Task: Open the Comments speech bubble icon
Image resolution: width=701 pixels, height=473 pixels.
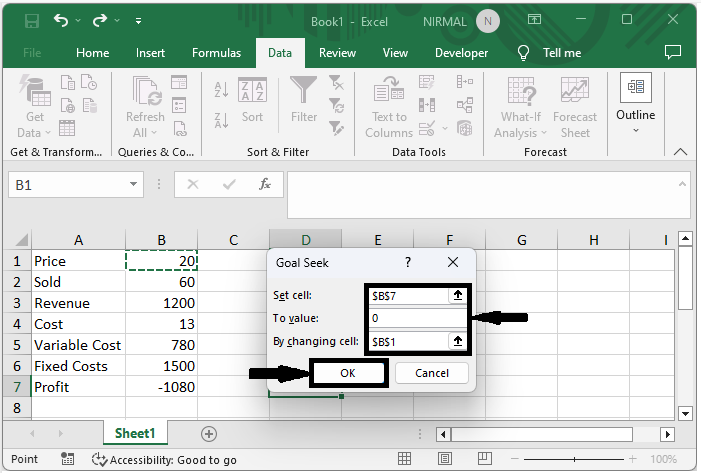Action: click(x=673, y=52)
